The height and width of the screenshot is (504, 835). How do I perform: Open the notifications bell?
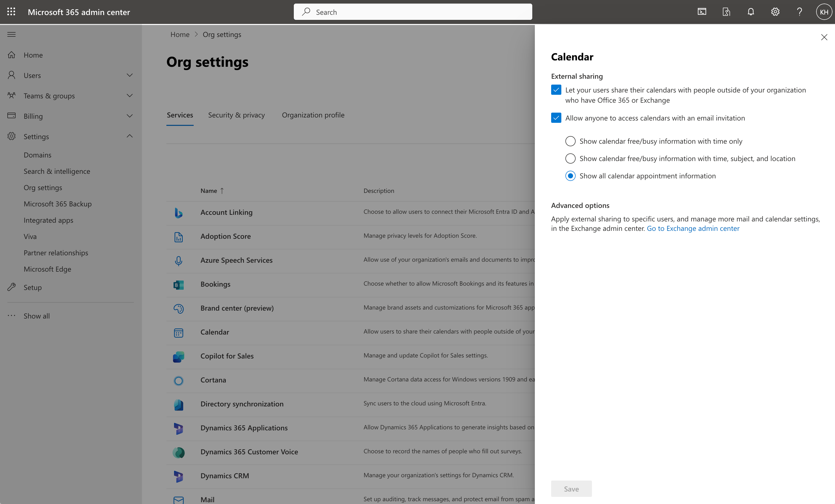[x=751, y=11]
